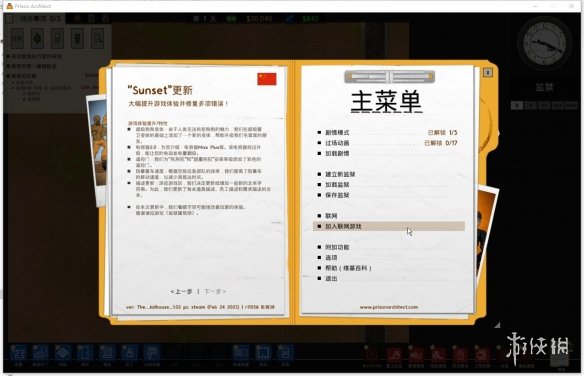This screenshot has height=376, width=584.
Task: Click the $30,040 balance in top bar
Action: pos(259,19)
